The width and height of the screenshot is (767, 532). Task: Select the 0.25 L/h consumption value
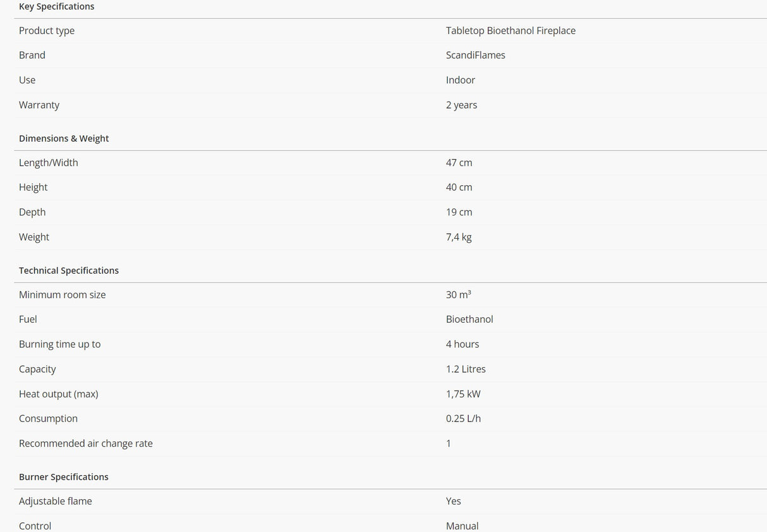click(463, 418)
